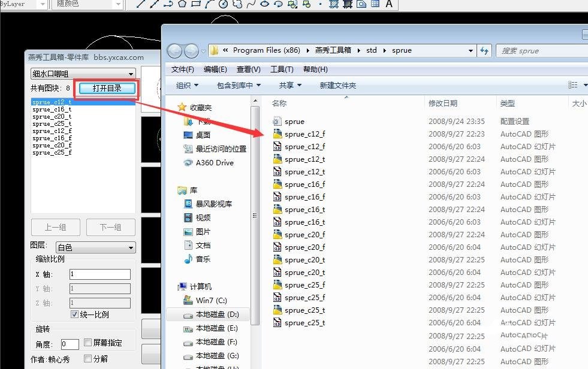Screen dimensions: 588x369
Task: Select the Arc draw tool
Action: tap(209, 4)
